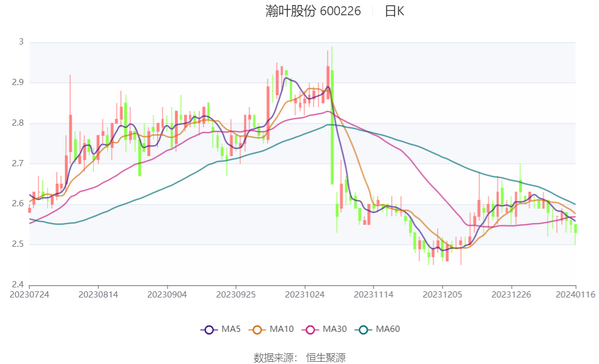This screenshot has height=364, width=599.
Task: Toggle the MA10 legend series
Action: click(x=271, y=329)
